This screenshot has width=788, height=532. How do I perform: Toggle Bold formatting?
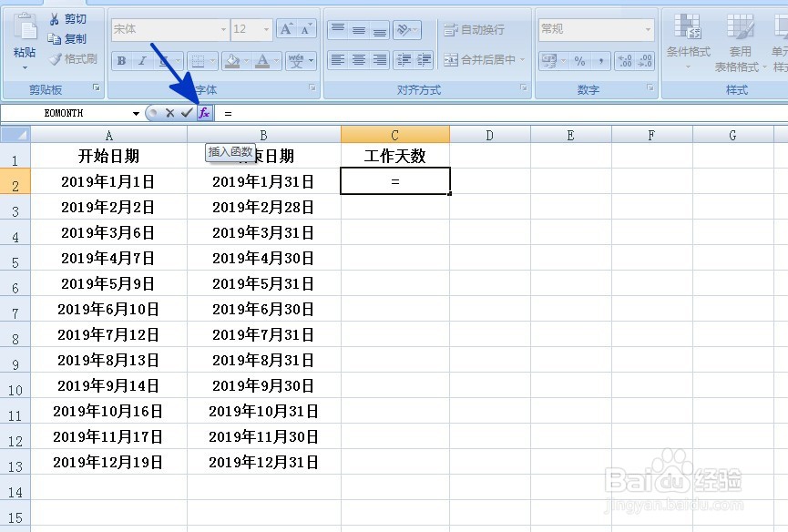[120, 60]
